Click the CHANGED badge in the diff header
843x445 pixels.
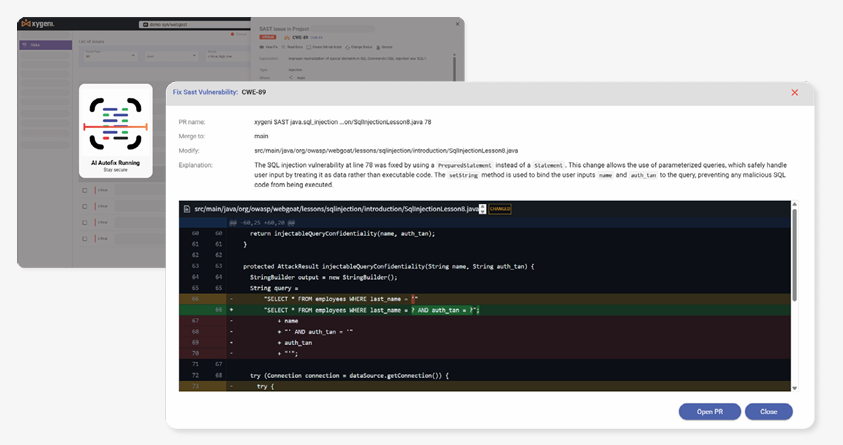point(500,209)
